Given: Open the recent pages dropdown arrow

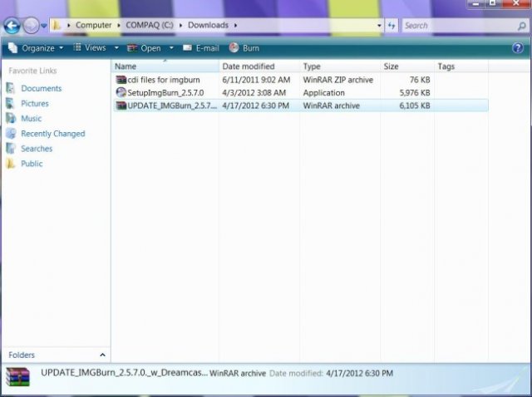Looking at the screenshot, I should point(44,26).
